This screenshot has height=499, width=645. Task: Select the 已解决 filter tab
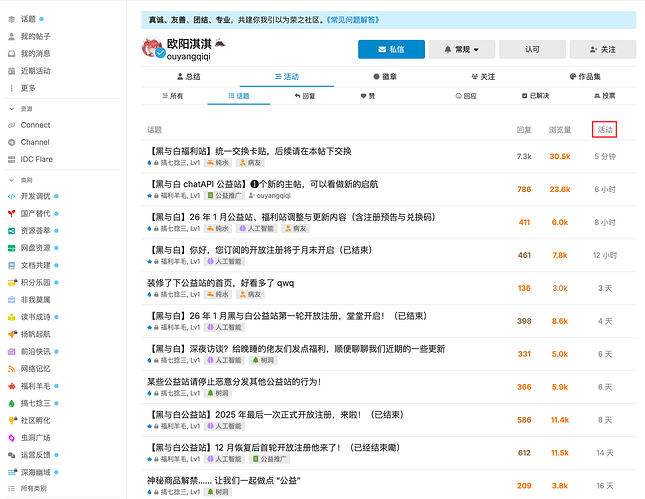pos(535,96)
